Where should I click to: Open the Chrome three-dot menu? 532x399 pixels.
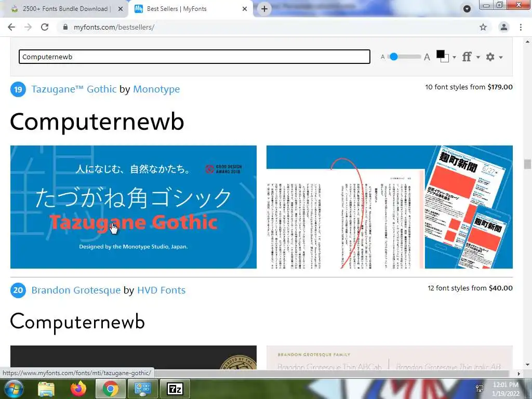click(x=521, y=27)
